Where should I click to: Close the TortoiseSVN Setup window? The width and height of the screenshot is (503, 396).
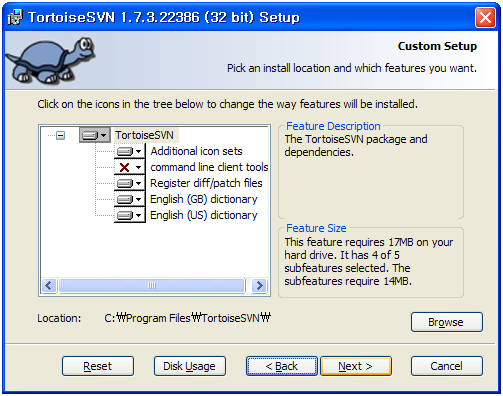tap(485, 17)
